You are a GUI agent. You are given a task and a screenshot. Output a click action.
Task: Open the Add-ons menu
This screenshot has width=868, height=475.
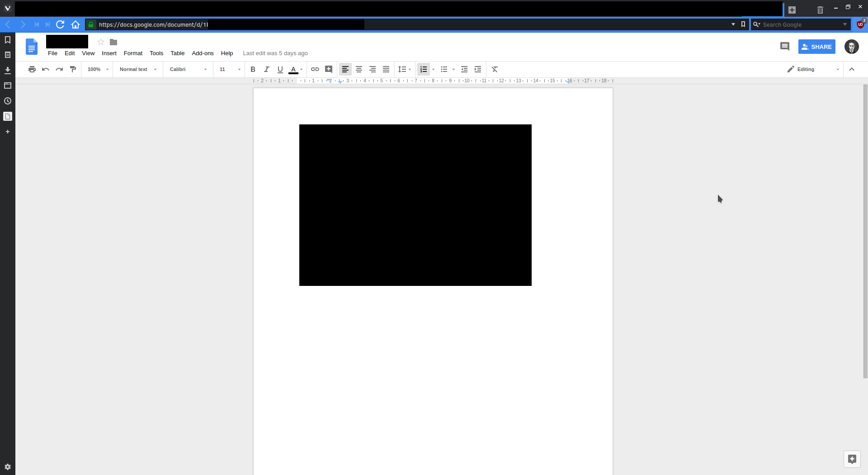(203, 53)
